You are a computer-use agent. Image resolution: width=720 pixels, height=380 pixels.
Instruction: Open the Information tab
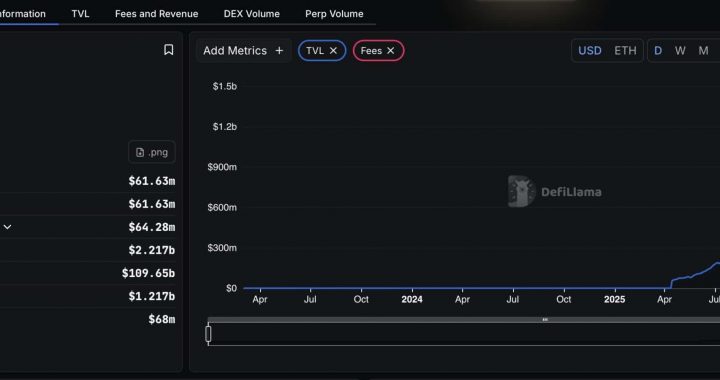[22, 14]
